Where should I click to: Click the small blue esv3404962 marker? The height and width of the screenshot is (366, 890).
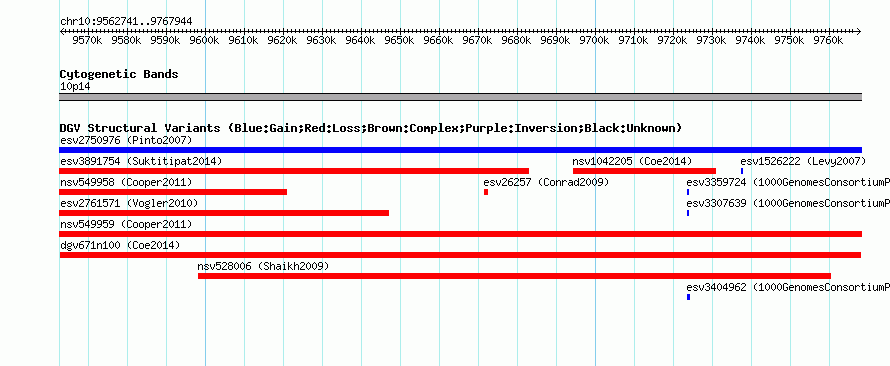[689, 297]
